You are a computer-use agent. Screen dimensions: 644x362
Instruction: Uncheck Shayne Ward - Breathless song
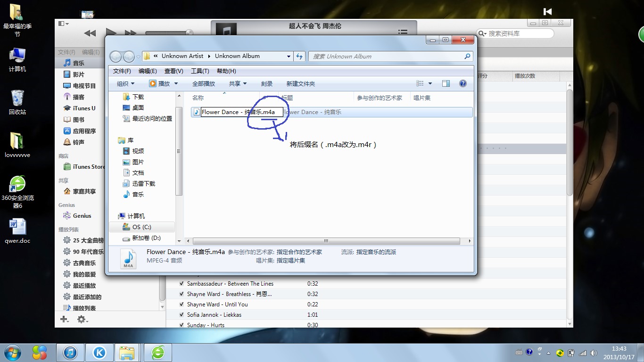click(x=182, y=294)
